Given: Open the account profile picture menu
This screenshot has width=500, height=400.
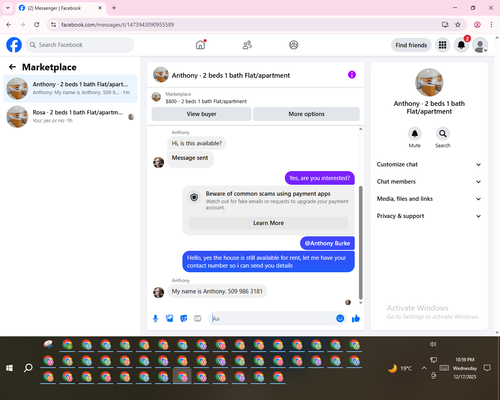Looking at the screenshot, I should (480, 45).
